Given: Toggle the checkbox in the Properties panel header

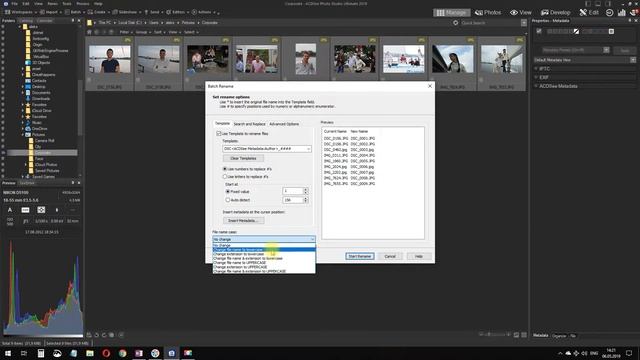Looking at the screenshot, I should coord(539,31).
